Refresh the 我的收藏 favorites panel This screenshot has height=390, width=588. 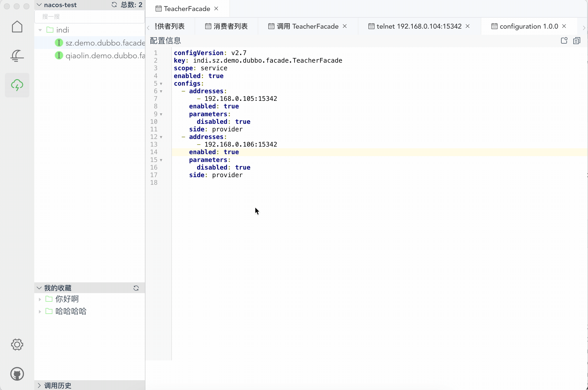coord(136,288)
